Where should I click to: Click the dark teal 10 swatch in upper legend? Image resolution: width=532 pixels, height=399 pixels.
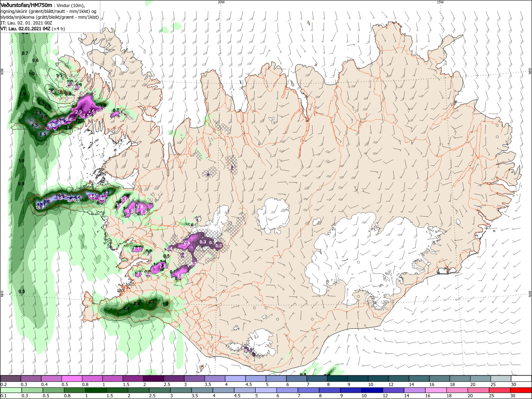click(378, 379)
